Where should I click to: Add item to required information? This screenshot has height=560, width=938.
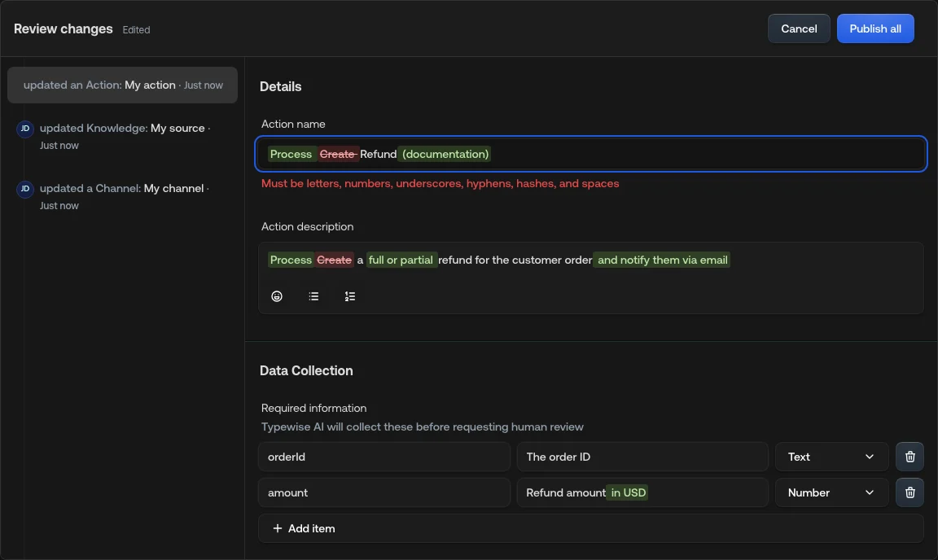591,528
